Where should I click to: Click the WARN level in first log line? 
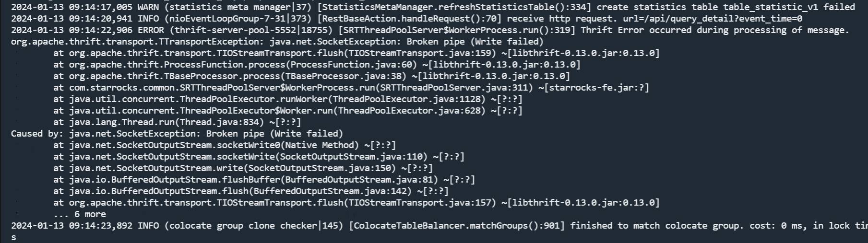148,7
